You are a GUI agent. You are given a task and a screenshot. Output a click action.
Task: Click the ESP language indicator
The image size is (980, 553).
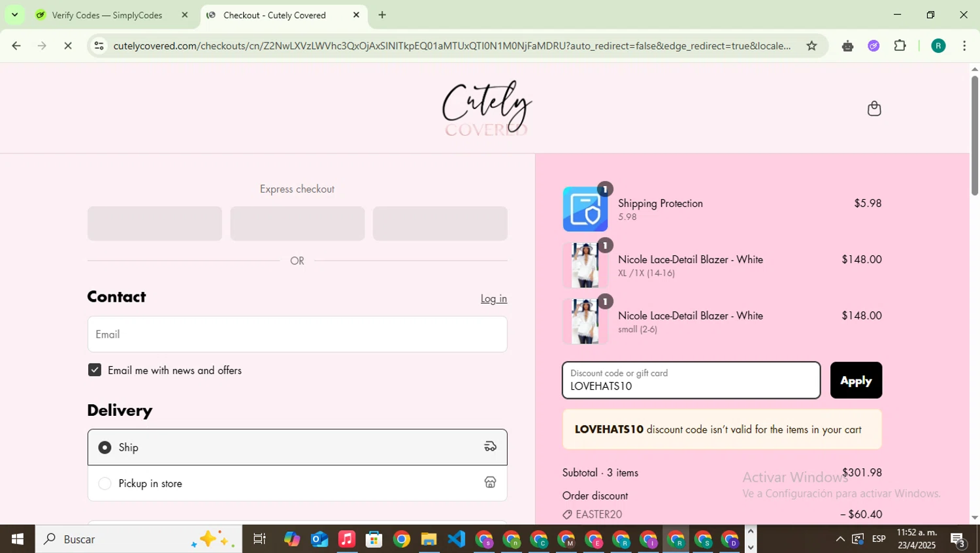tap(879, 539)
